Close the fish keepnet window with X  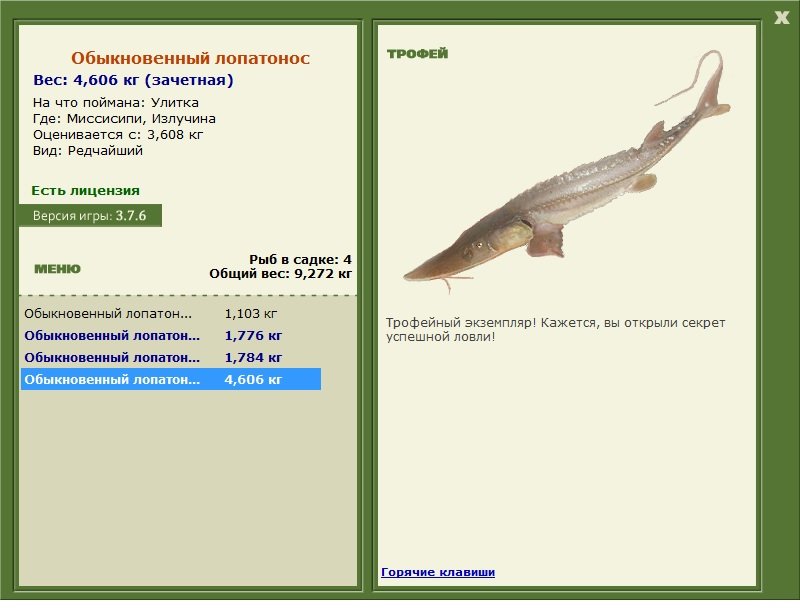click(781, 18)
